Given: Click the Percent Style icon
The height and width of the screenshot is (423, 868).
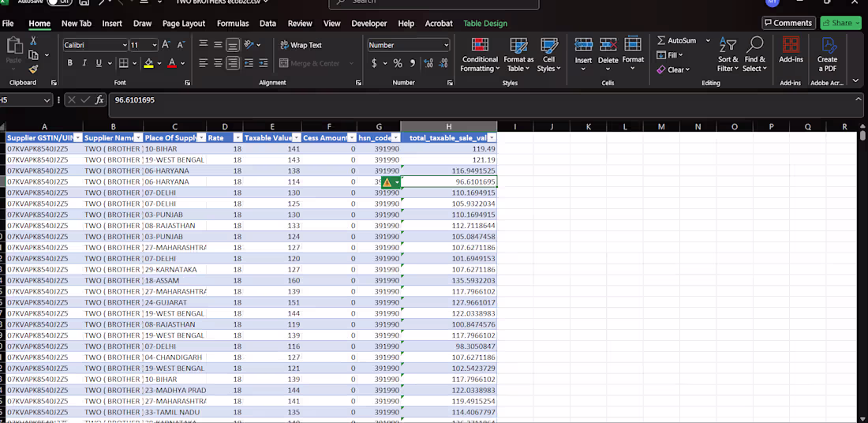Looking at the screenshot, I should pos(398,63).
